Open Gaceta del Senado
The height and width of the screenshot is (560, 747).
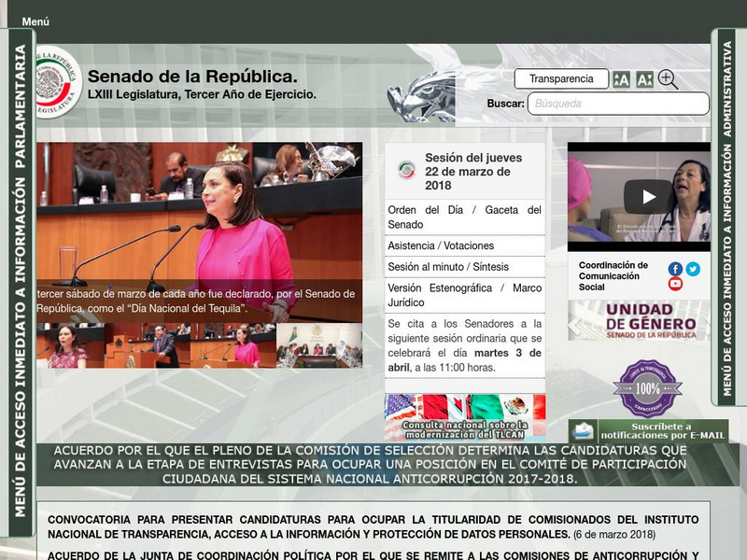pyautogui.click(x=512, y=209)
